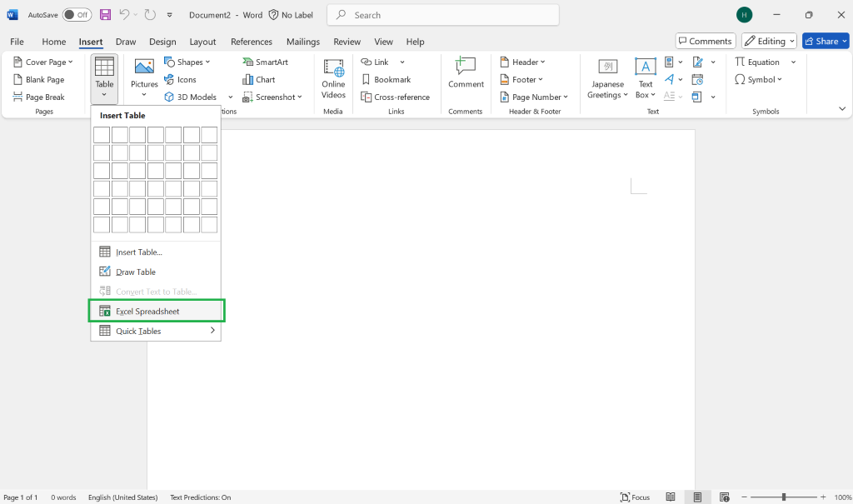Customize Quick Access Toolbar dropdown

pyautogui.click(x=170, y=15)
